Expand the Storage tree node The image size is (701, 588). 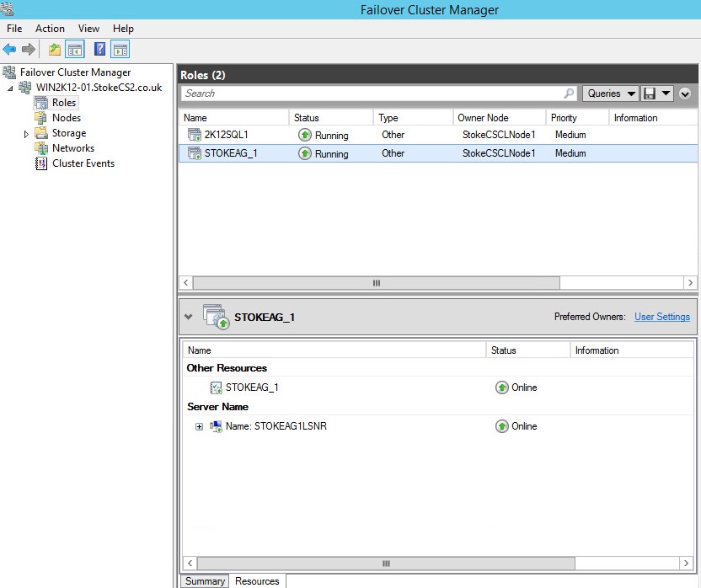tap(26, 134)
